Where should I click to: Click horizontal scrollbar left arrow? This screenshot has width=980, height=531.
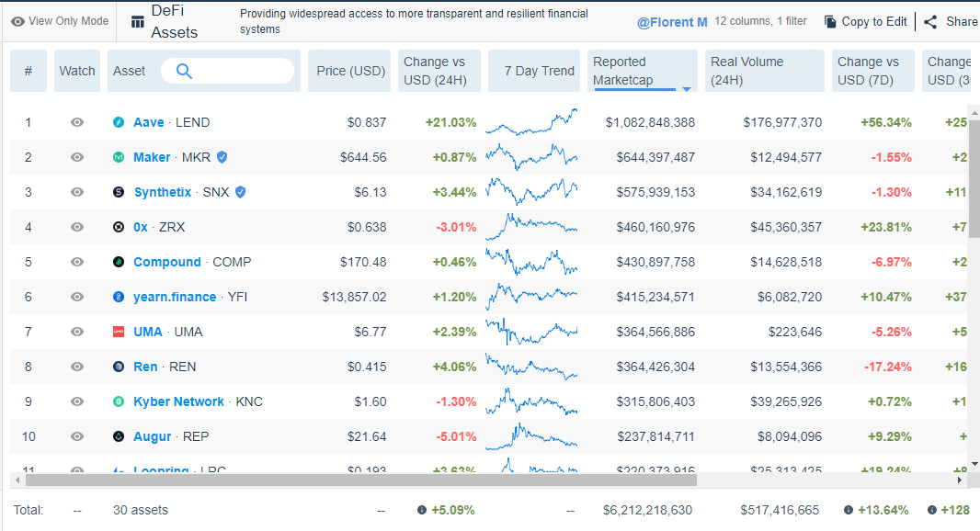[17, 480]
